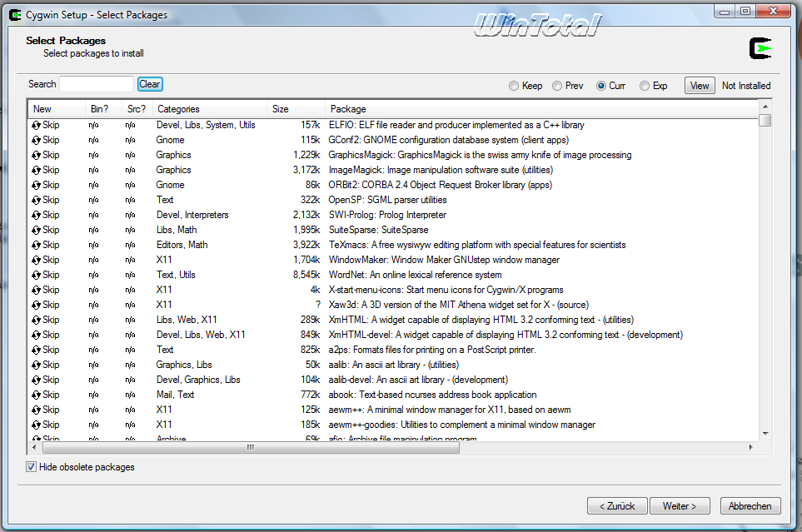Click the Src? column header
802x532 pixels.
click(x=137, y=109)
